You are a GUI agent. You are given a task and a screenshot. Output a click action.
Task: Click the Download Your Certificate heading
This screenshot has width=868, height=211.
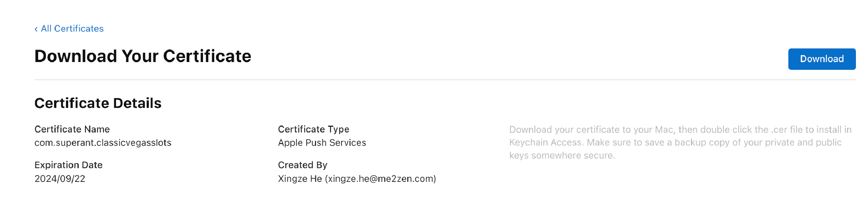click(142, 56)
